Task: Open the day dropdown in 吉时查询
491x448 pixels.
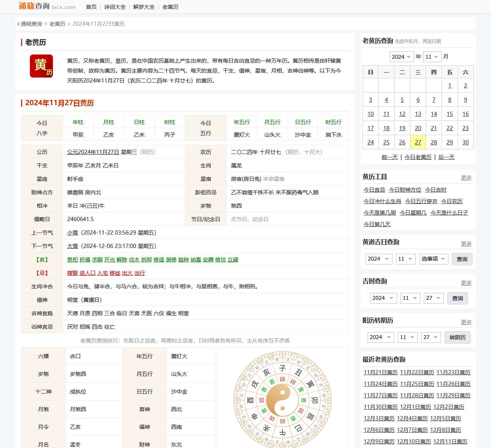Action: tap(433, 298)
